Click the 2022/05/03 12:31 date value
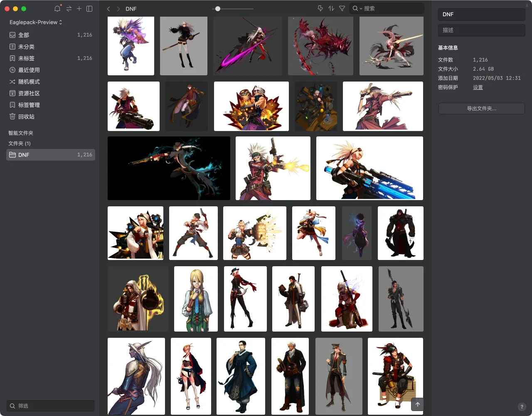The image size is (532, 416). (x=497, y=78)
